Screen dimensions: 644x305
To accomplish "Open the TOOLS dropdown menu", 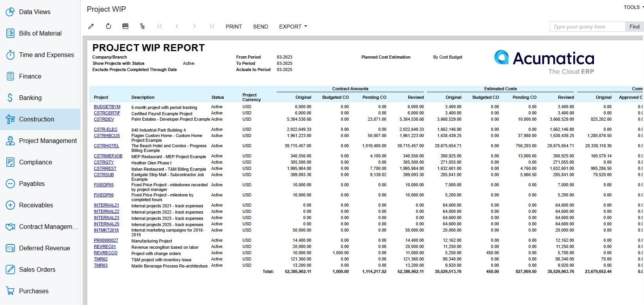I will 633,7.
